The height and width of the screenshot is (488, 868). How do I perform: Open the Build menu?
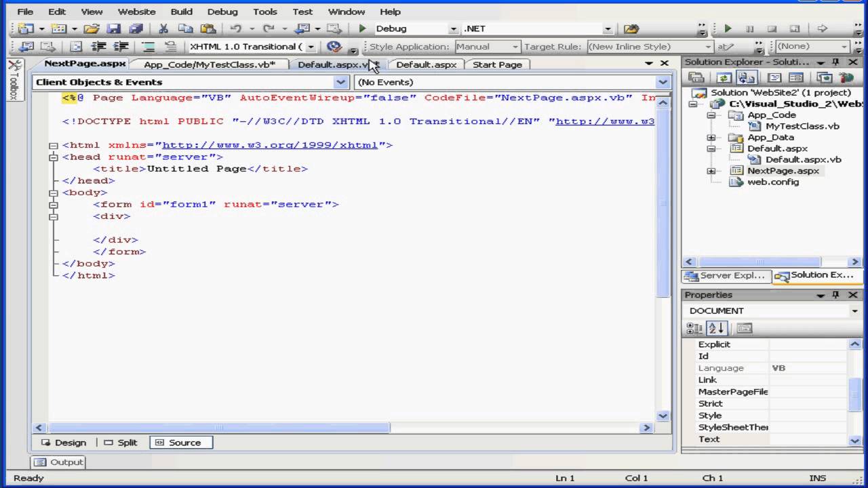coord(182,12)
